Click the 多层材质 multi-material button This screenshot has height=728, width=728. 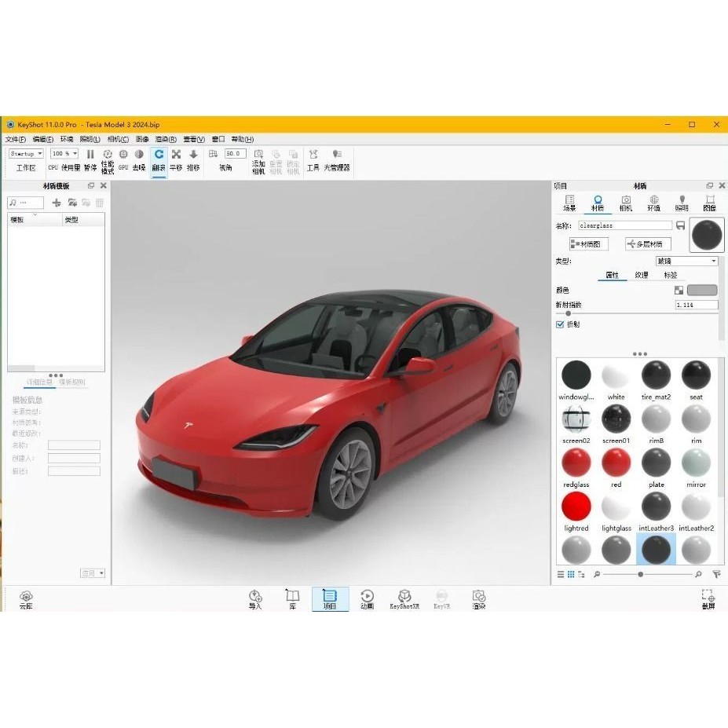tap(648, 244)
